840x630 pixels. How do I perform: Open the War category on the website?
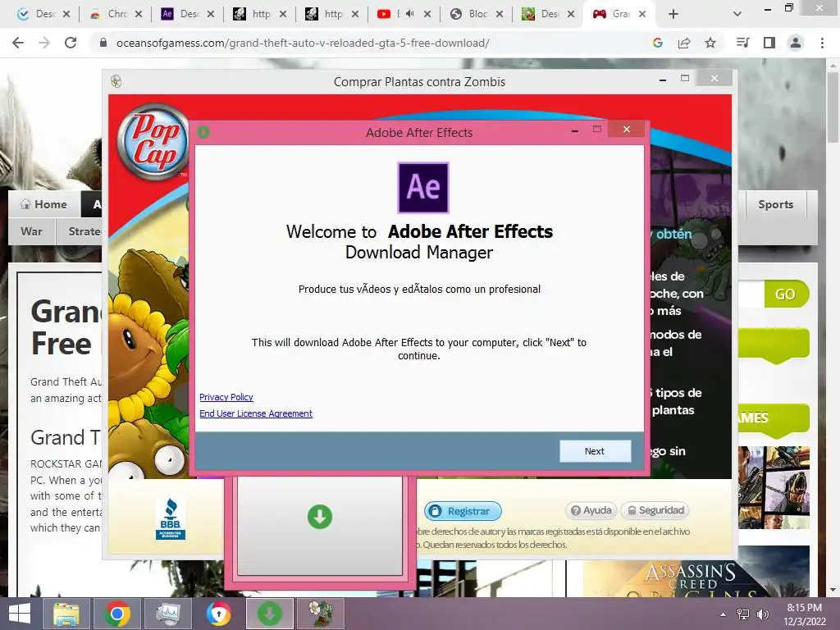(31, 231)
